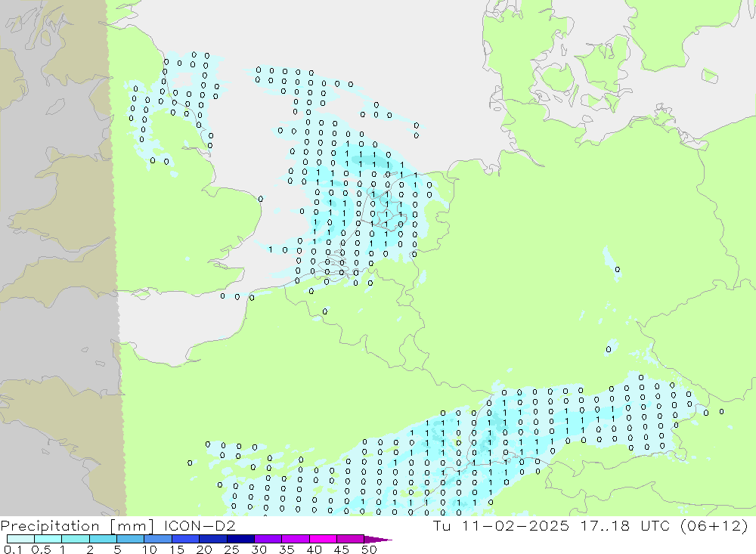Click the "(06+12)" forecast run text
Screen dimensions: 756x554
tap(714, 525)
